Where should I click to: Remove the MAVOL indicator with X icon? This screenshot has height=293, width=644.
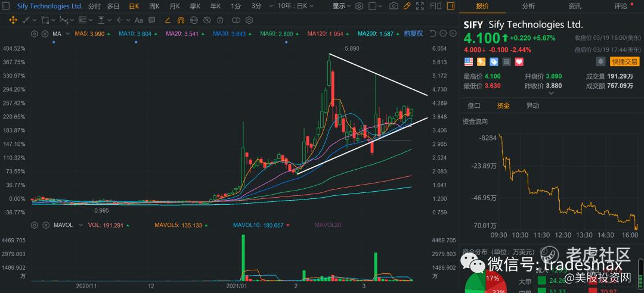tap(45, 225)
